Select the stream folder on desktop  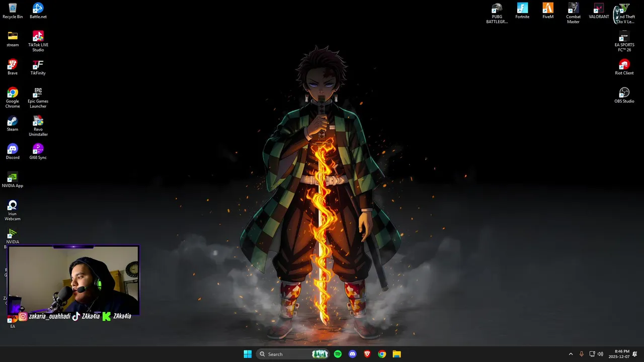click(x=13, y=39)
